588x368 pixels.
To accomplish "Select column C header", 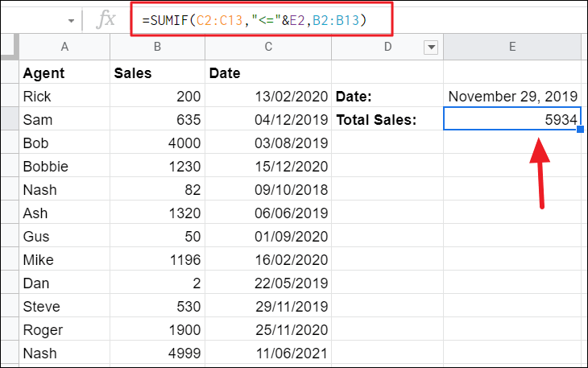I will tap(268, 48).
